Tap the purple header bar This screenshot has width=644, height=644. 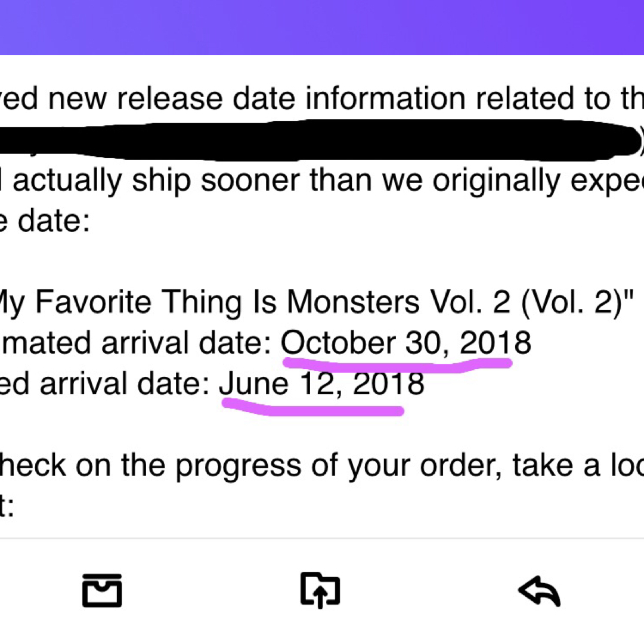coord(322,27)
